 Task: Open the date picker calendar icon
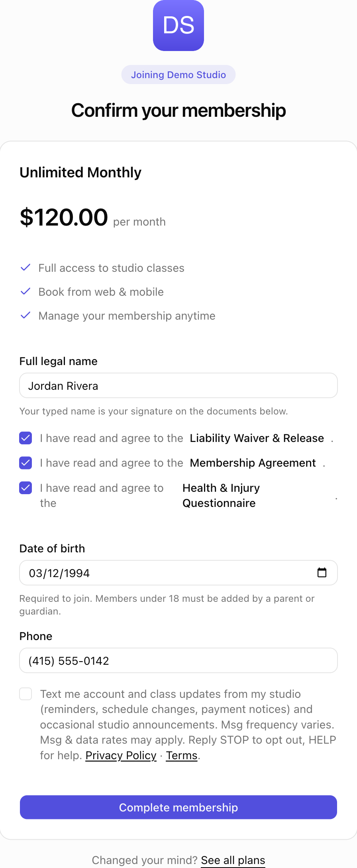click(322, 572)
